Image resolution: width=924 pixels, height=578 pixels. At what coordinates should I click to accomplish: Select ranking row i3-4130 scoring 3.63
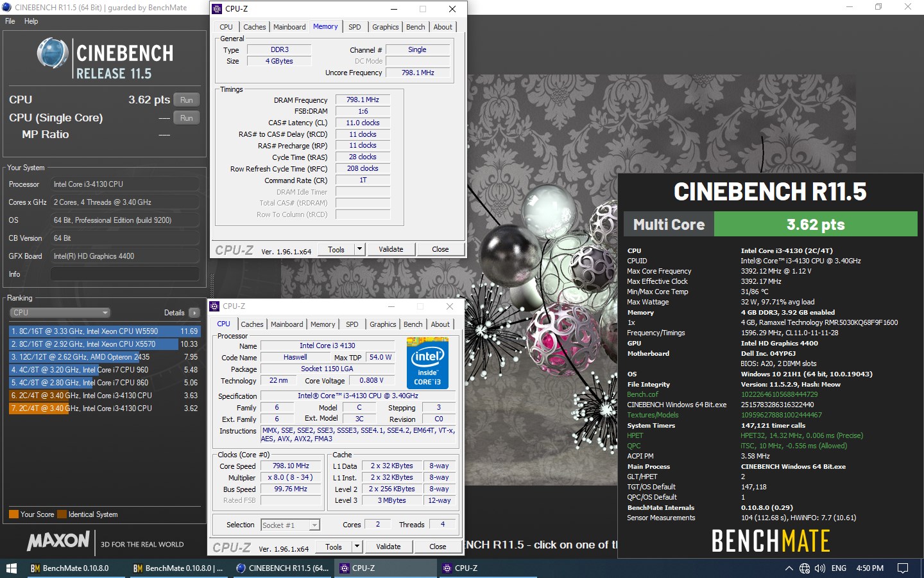click(105, 396)
